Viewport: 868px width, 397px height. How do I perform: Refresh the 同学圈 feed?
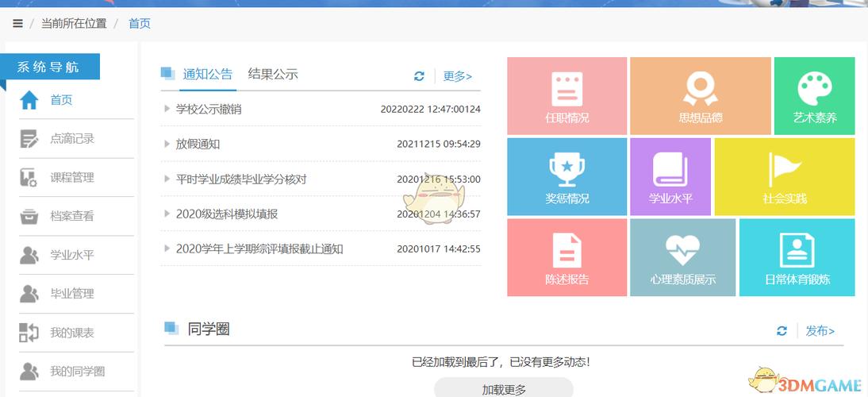click(x=782, y=331)
